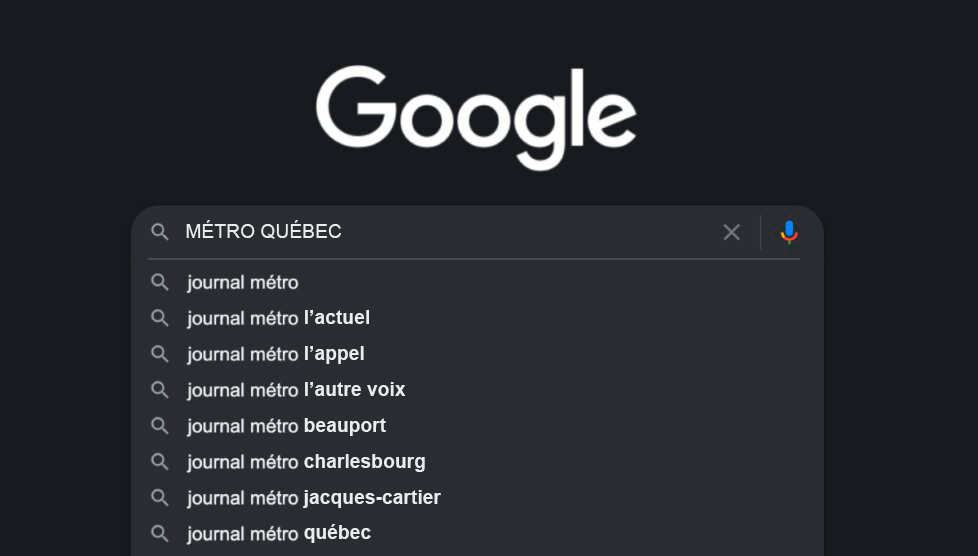This screenshot has width=978, height=556.
Task: Choose the "journal métro l'actuel" suggestion
Action: (278, 318)
